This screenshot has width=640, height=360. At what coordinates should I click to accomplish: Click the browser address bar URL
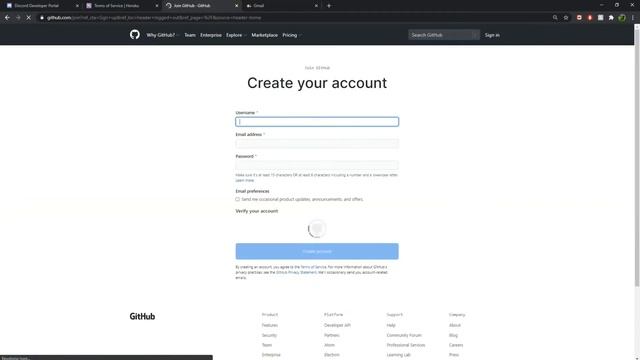[x=155, y=18]
